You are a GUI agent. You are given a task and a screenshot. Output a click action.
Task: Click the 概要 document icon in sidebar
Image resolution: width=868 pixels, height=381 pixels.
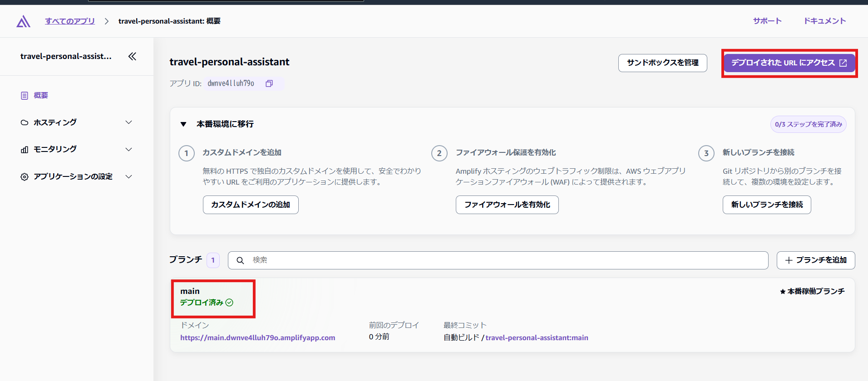point(25,96)
